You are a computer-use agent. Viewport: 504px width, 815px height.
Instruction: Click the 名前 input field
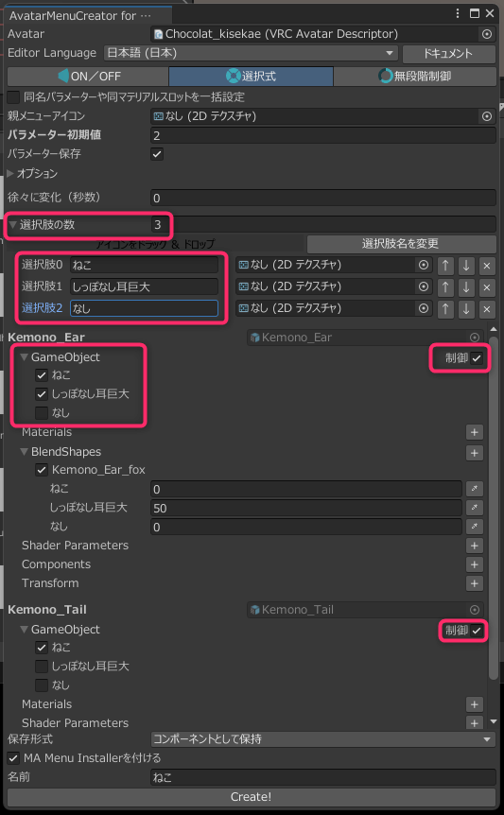(323, 777)
